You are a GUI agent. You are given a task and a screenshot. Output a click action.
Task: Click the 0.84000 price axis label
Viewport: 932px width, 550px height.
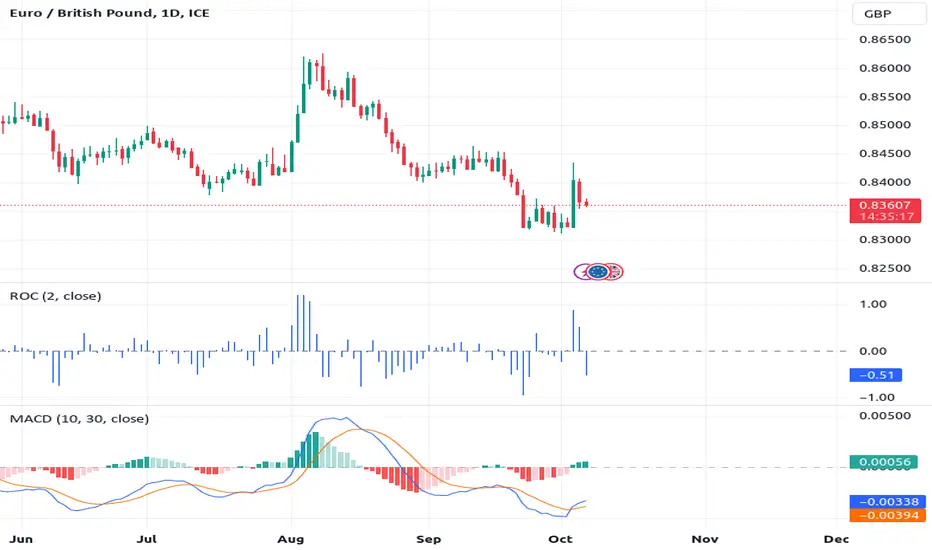pyautogui.click(x=884, y=182)
